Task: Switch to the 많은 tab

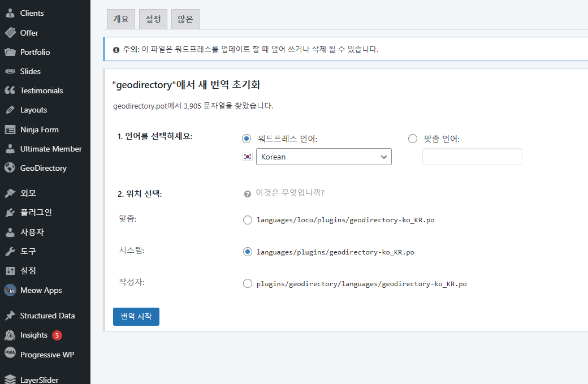Action: pyautogui.click(x=185, y=19)
